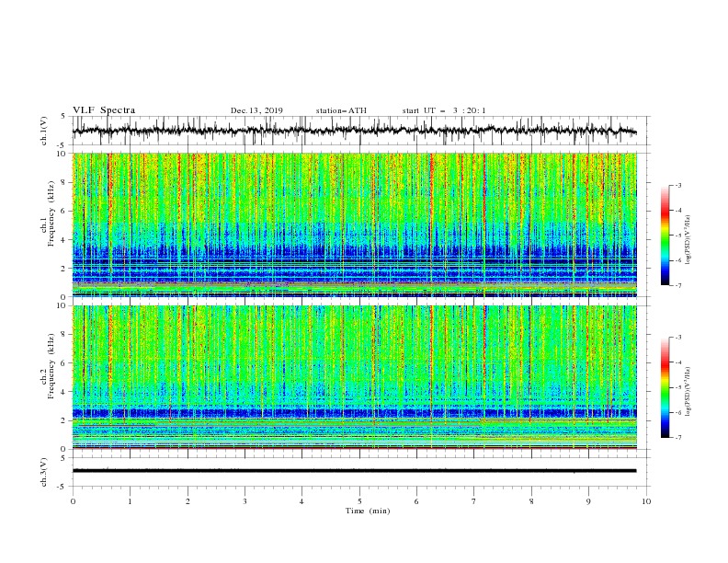This screenshot has height=563, width=728.
Task: Click the ch.3 flat black waveform trace
Action: coord(354,471)
